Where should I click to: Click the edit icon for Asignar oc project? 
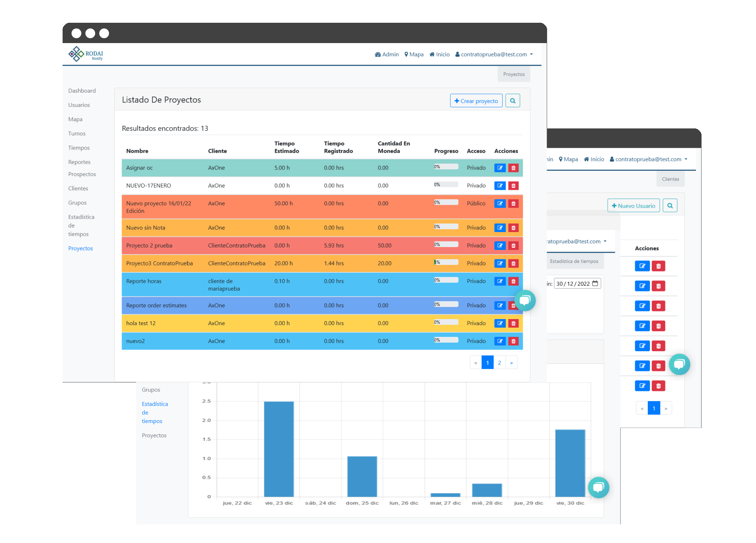point(500,168)
